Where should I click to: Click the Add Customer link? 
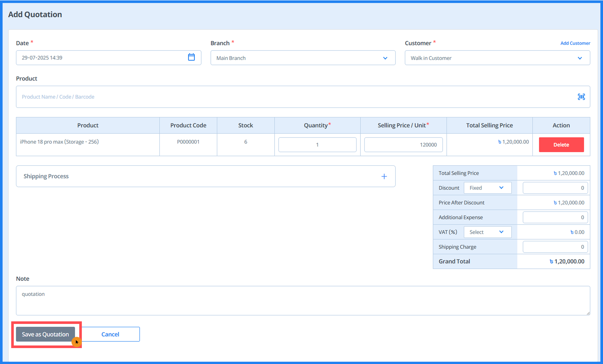tap(575, 43)
